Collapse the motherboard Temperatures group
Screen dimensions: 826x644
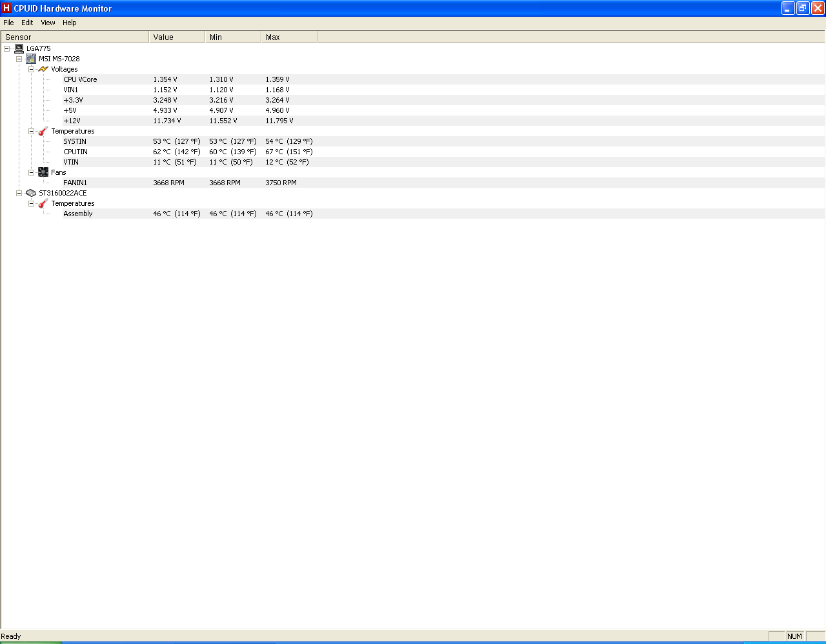31,131
